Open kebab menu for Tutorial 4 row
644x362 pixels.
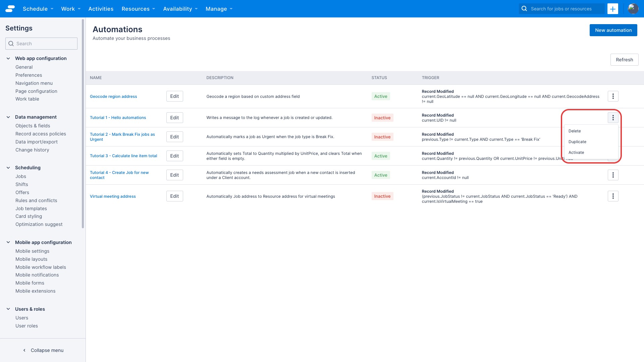pyautogui.click(x=613, y=175)
